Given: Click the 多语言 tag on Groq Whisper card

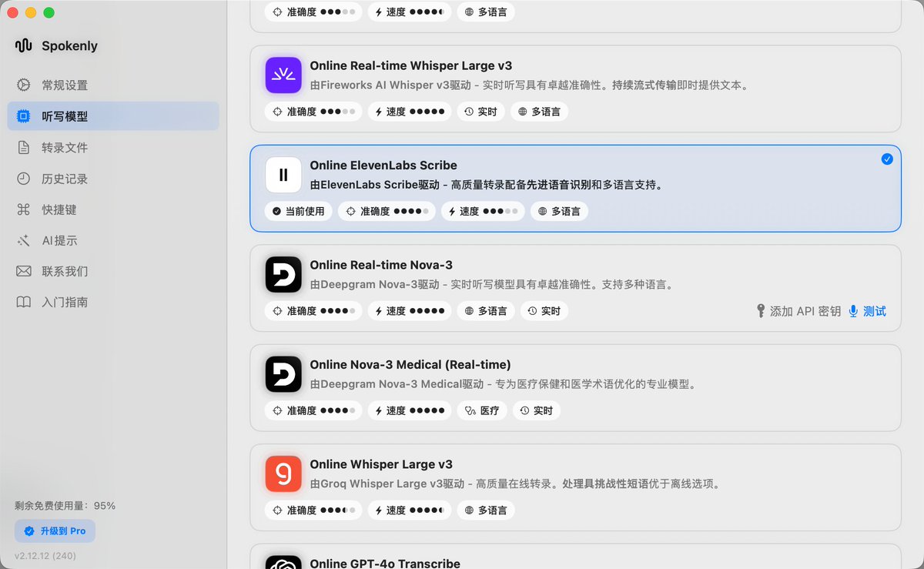Looking at the screenshot, I should 486,510.
